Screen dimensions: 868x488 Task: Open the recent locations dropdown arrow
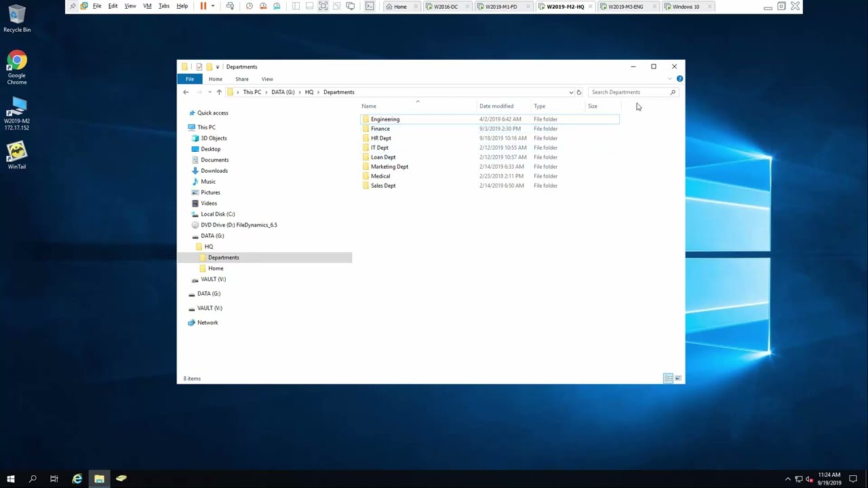point(210,92)
